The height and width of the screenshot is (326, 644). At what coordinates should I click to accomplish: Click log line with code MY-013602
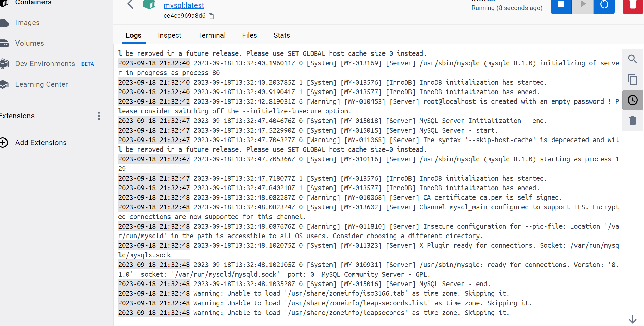click(x=368, y=212)
